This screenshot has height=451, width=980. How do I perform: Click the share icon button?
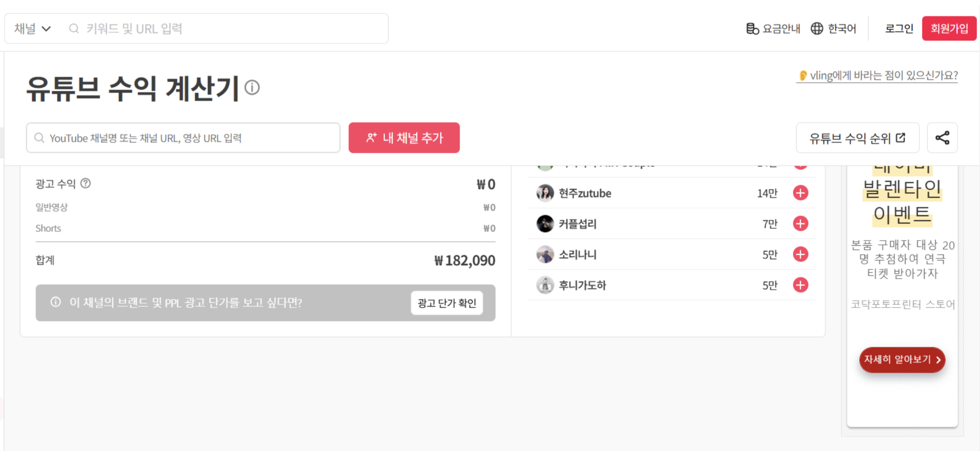(942, 138)
